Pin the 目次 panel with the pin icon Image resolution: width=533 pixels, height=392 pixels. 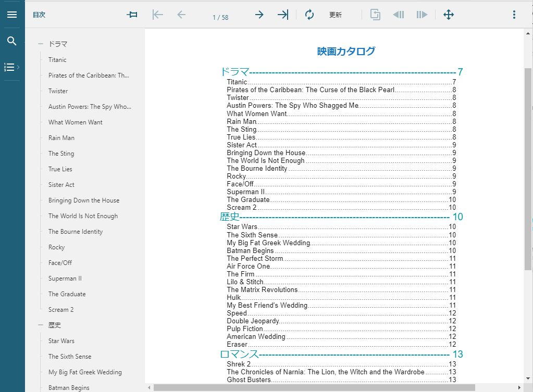132,15
